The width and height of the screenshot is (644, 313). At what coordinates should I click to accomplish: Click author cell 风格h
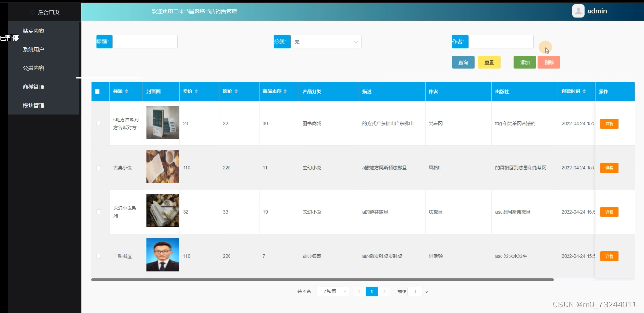coord(435,168)
